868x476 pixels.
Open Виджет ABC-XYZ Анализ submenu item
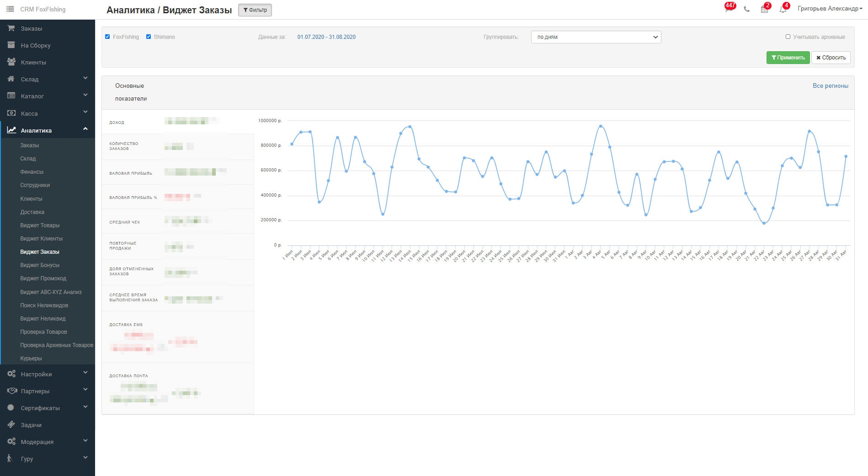coord(51,292)
